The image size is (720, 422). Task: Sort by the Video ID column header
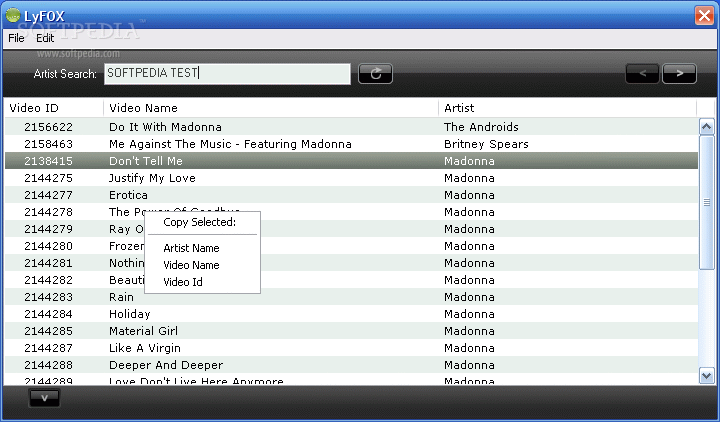pyautogui.click(x=54, y=108)
